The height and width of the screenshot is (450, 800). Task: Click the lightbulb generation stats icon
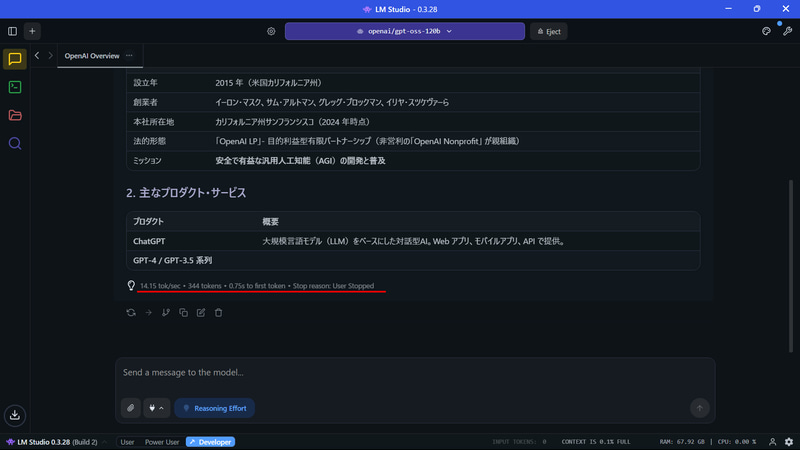pos(131,286)
